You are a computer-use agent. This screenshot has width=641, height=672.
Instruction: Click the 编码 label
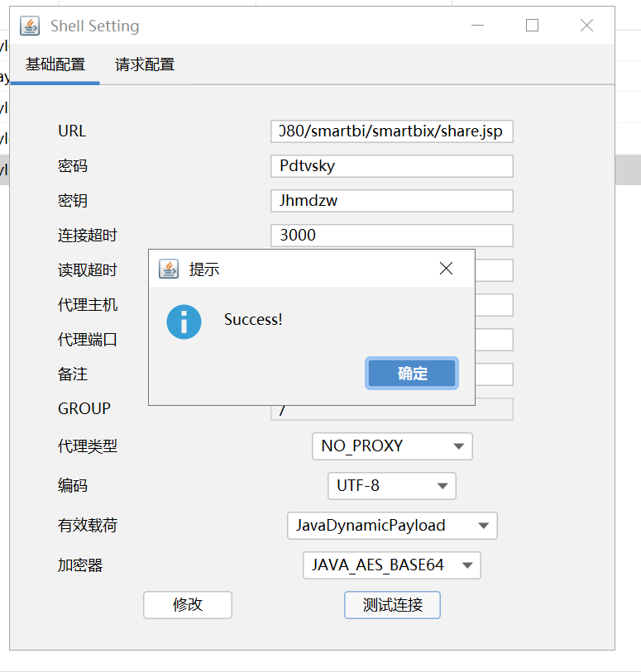(x=73, y=486)
